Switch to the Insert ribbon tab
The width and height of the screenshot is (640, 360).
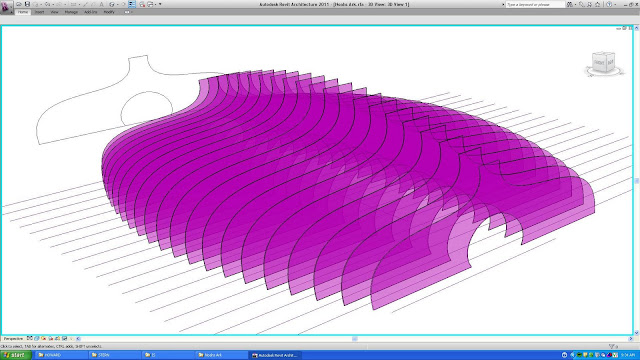tap(39, 12)
